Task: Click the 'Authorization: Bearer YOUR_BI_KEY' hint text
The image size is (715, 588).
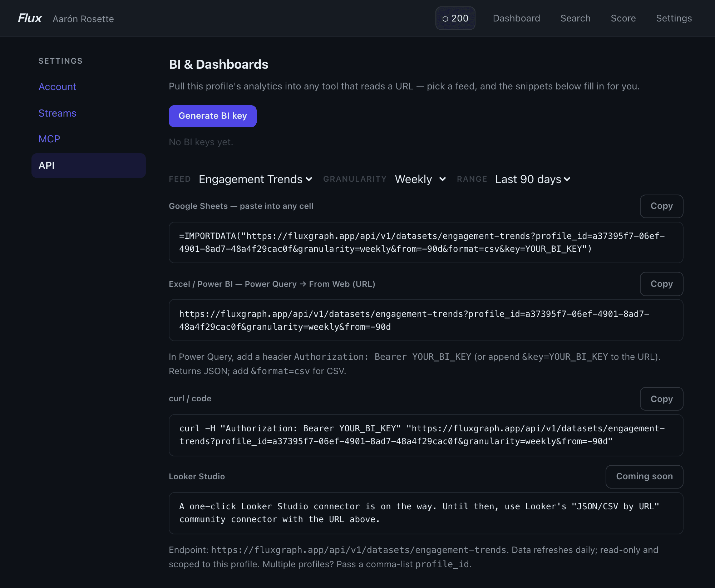Action: tap(383, 357)
